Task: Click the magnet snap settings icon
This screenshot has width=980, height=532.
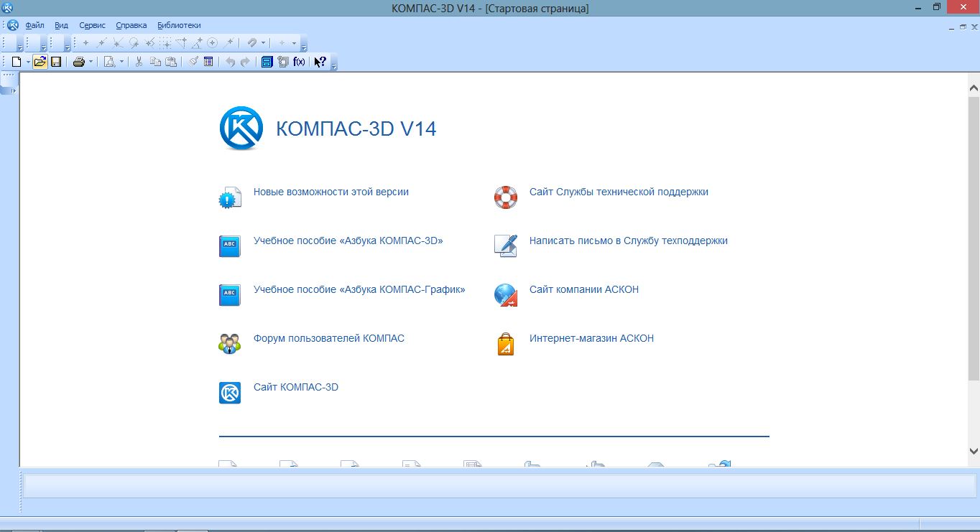Action: 252,43
